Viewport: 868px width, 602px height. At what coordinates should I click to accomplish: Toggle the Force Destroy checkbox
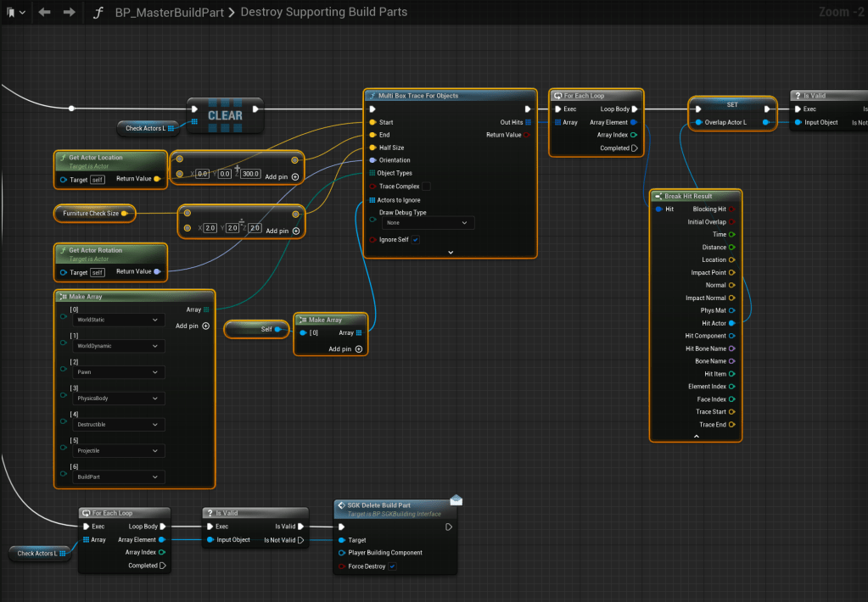392,566
